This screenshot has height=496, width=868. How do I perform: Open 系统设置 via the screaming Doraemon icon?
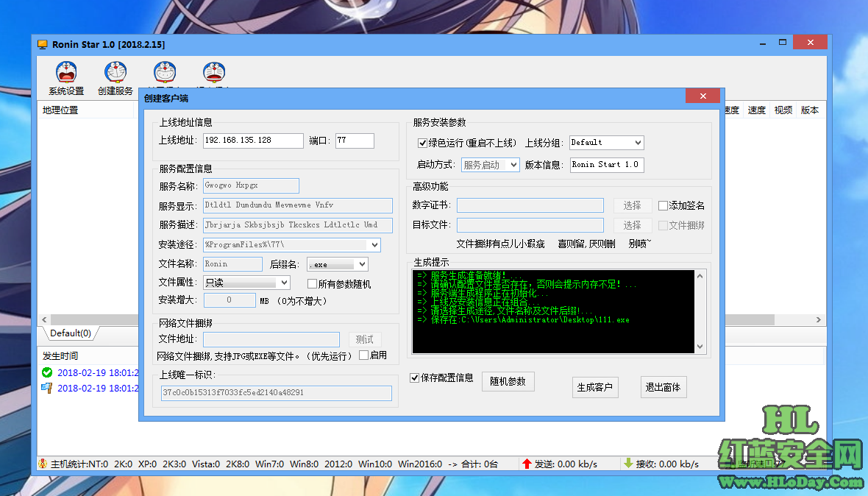tap(66, 73)
